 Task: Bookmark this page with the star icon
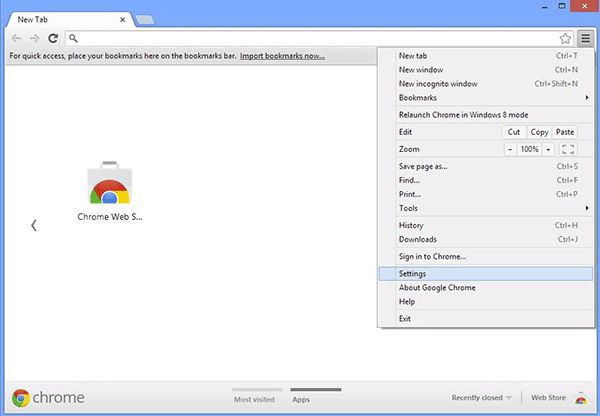click(565, 39)
